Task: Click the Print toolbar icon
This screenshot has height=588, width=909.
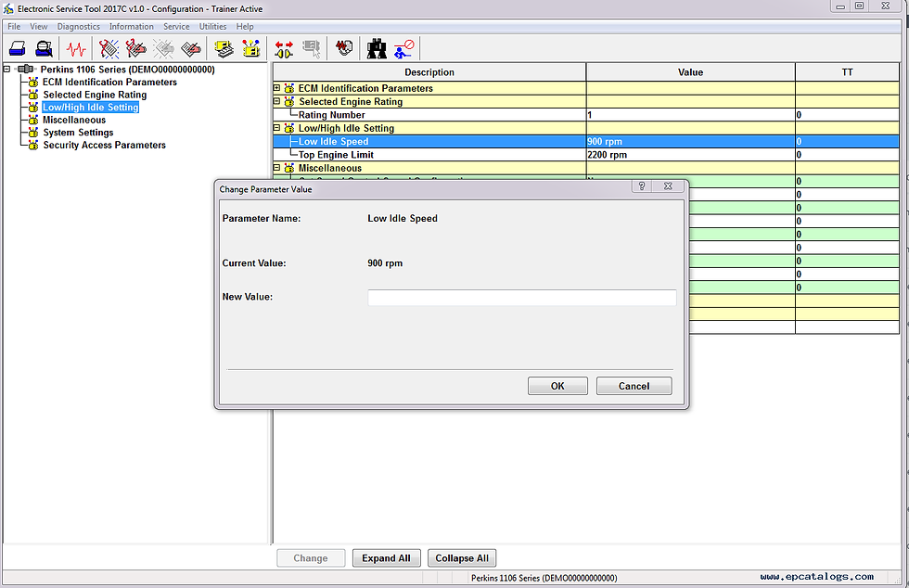Action: (x=18, y=49)
